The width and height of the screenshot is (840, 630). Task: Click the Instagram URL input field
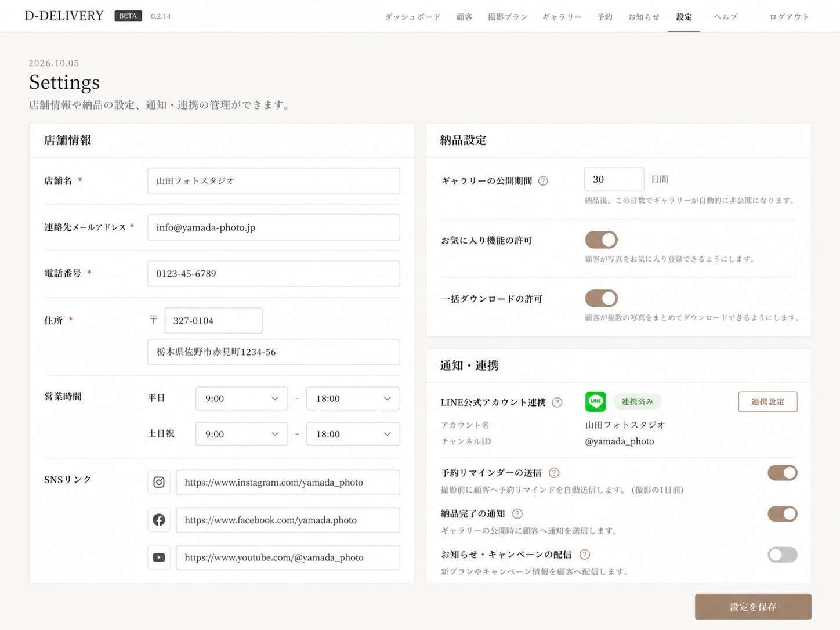pyautogui.click(x=288, y=482)
